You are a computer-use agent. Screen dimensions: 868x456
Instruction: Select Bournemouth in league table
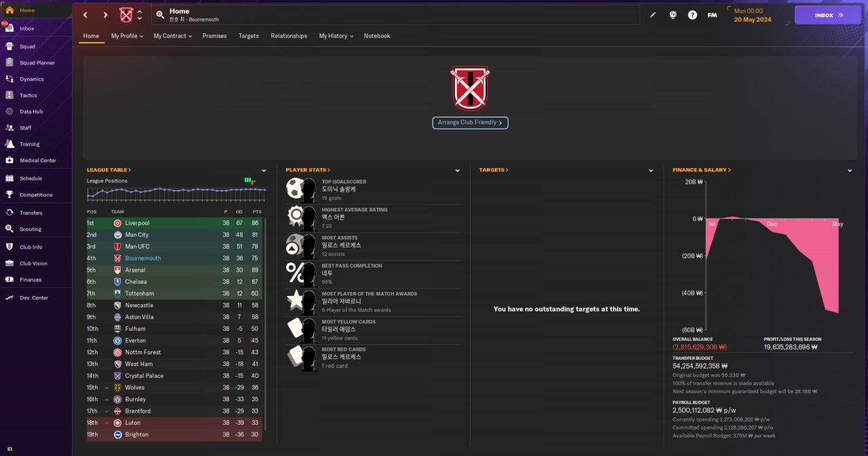(x=175, y=258)
